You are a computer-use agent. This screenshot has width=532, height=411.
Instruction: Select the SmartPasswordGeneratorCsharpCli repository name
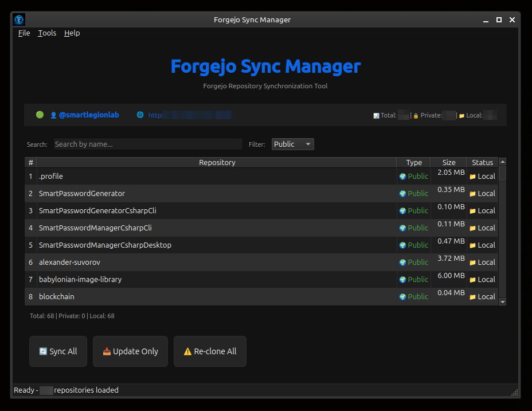tap(97, 211)
